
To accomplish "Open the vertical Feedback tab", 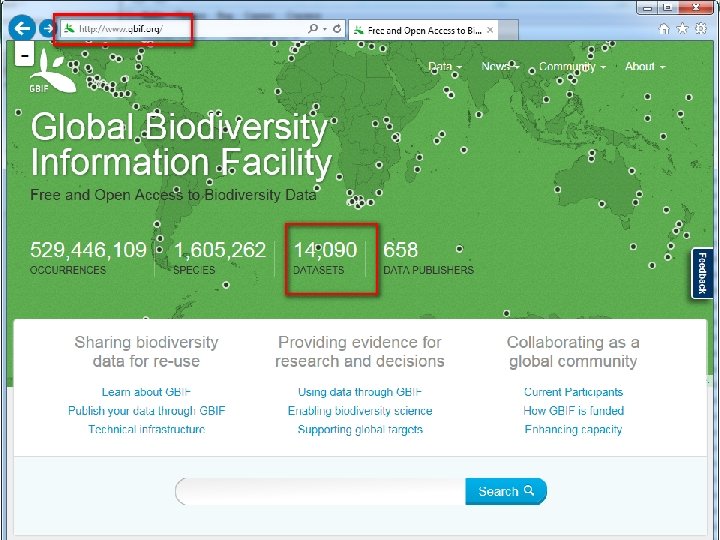I will [702, 273].
